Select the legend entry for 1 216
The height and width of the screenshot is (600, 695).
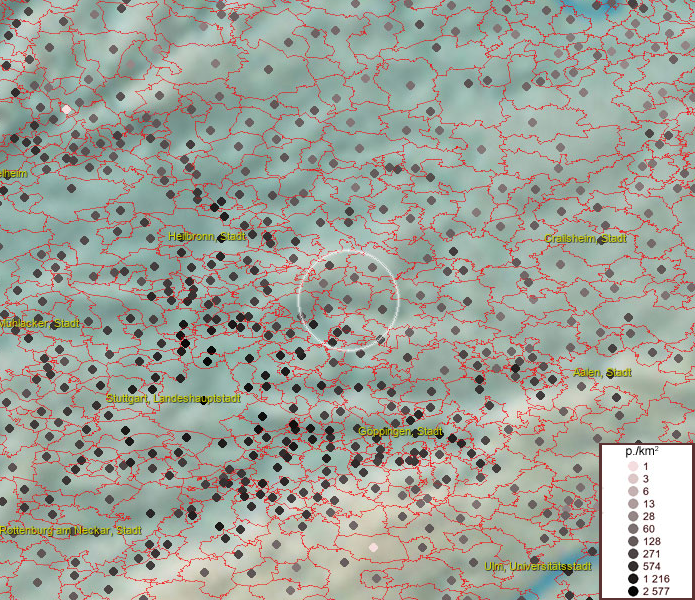click(x=632, y=579)
